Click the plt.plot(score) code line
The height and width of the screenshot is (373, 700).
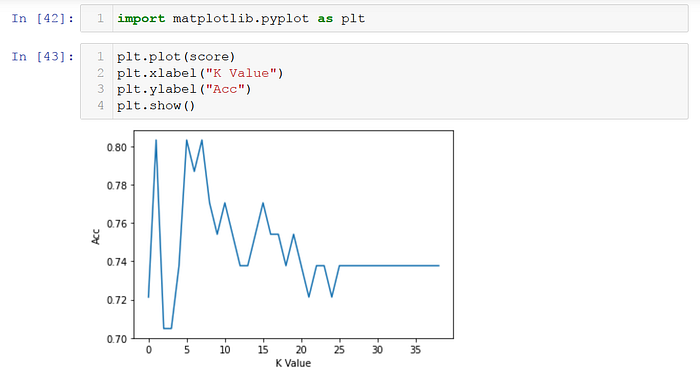click(176, 57)
